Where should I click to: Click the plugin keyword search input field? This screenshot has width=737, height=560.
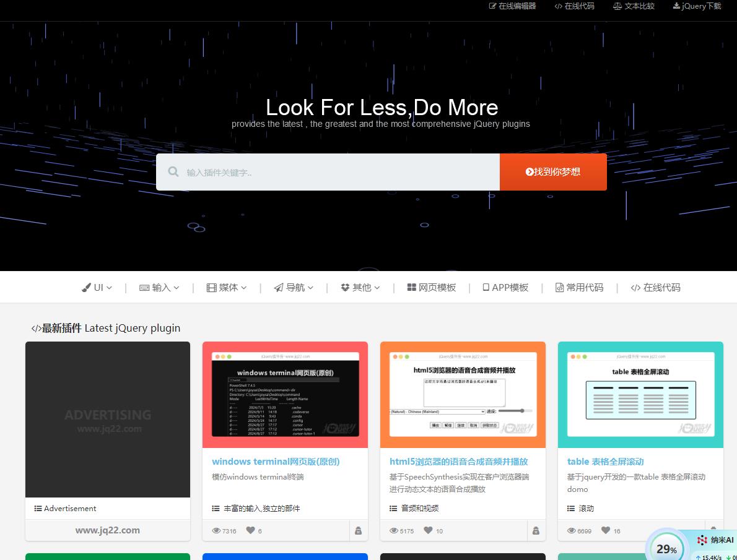coord(341,172)
